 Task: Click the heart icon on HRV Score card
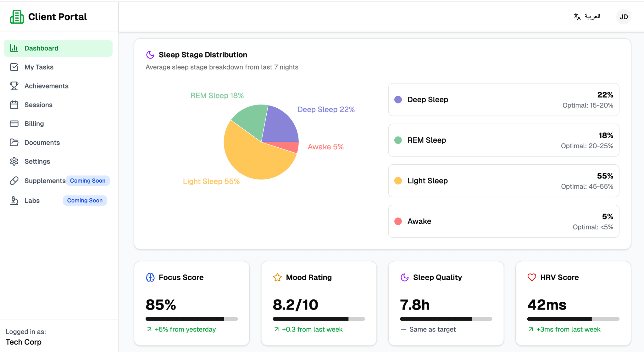[531, 277]
